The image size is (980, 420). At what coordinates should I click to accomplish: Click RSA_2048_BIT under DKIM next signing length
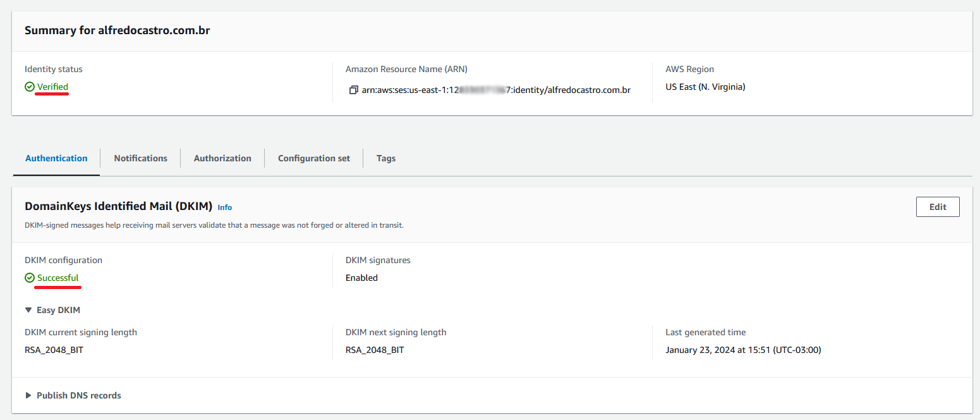click(375, 350)
